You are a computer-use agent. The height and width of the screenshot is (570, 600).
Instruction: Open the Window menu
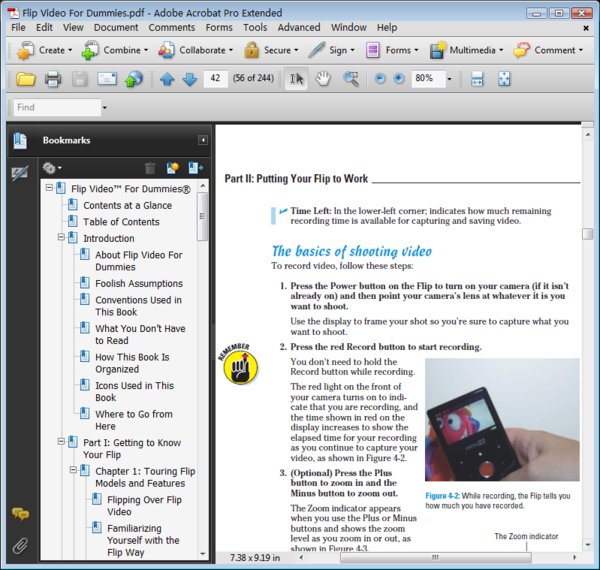pos(349,28)
